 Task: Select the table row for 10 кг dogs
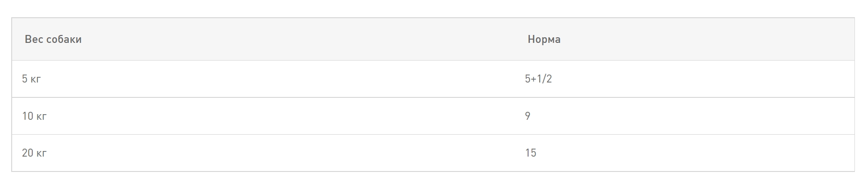(x=280, y=116)
